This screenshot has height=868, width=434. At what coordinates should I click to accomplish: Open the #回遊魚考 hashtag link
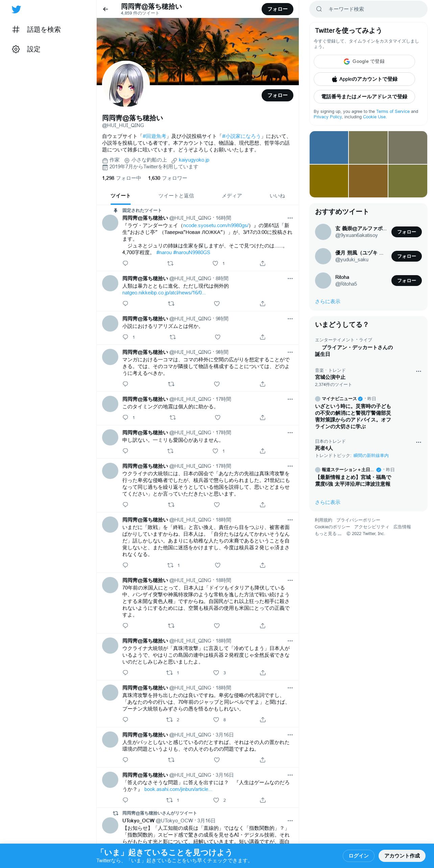[154, 136]
